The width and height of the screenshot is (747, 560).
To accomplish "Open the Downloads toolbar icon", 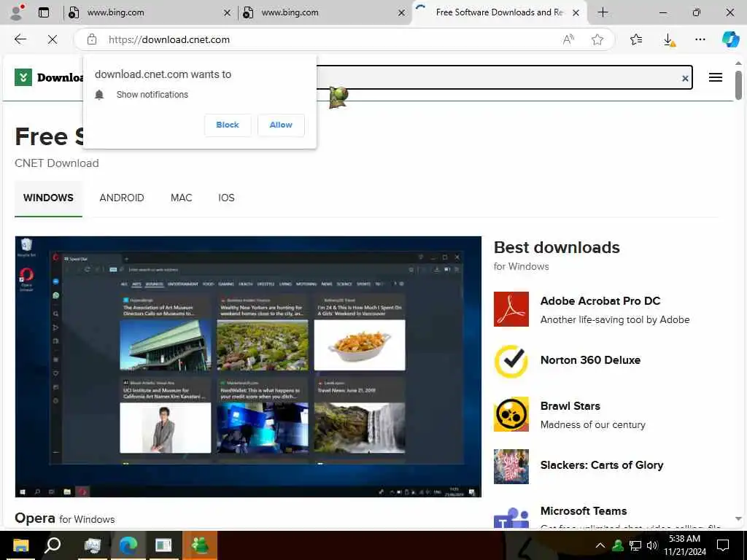I will coord(669,39).
